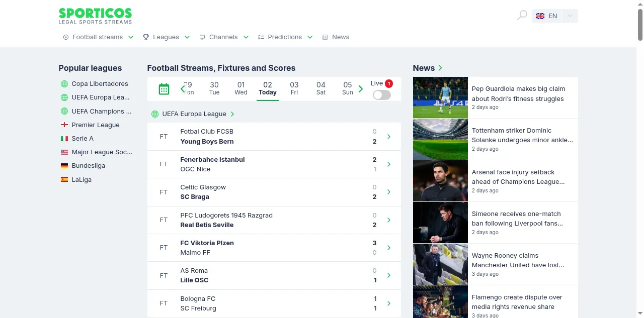The height and width of the screenshot is (318, 644).
Task: Open Major League Soccer sidebar link
Action: pyautogui.click(x=102, y=152)
